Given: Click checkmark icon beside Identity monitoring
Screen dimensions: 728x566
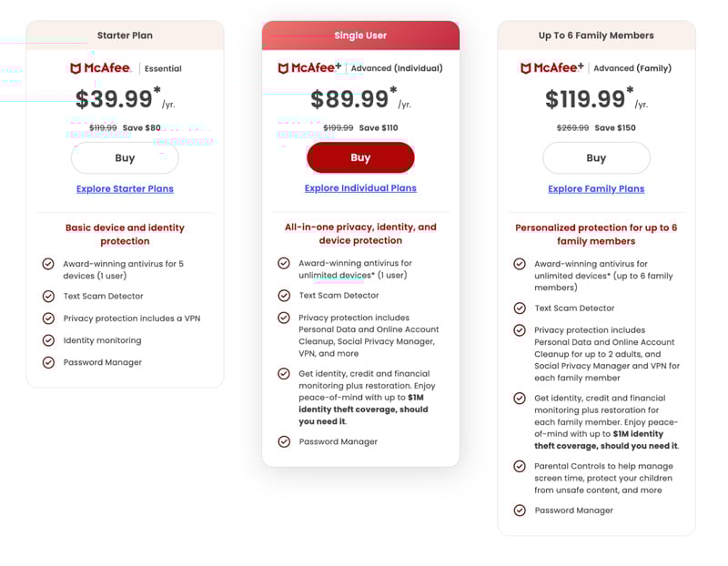Looking at the screenshot, I should [x=48, y=340].
